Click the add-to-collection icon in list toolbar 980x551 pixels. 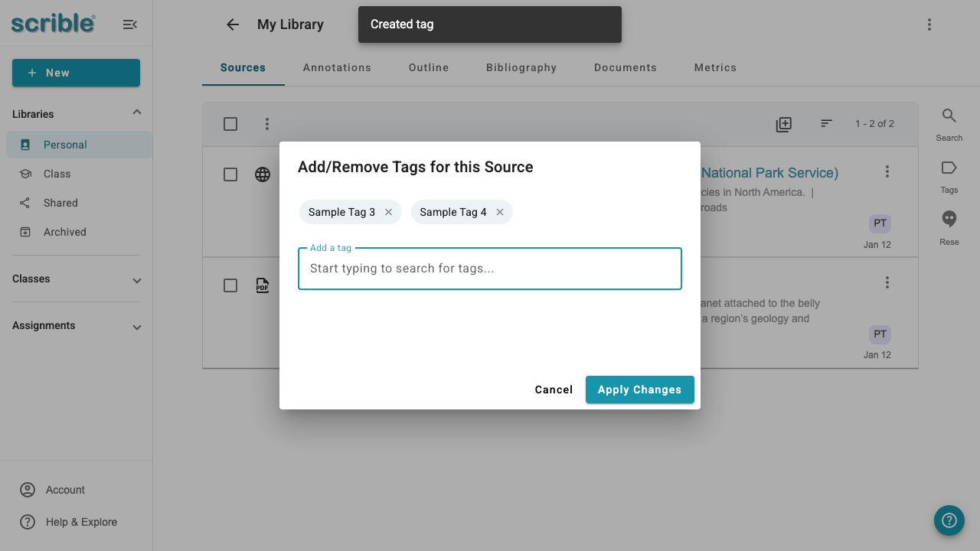783,124
